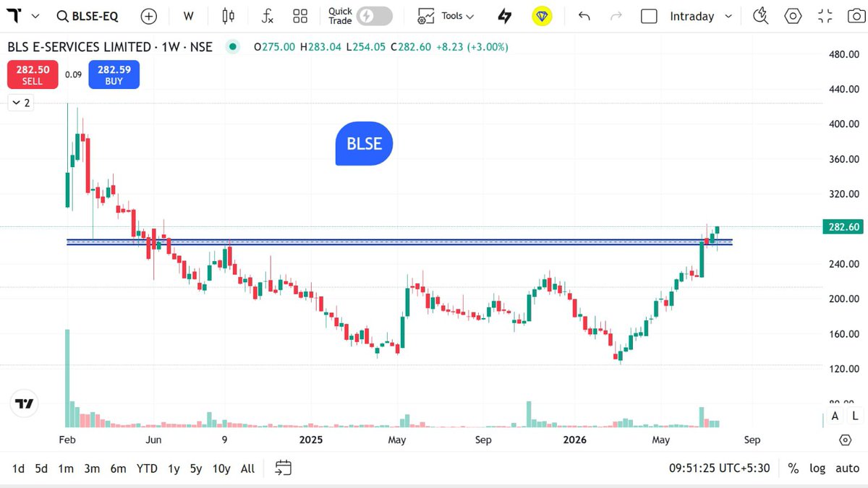Open the layout templates grid icon
This screenshot has width=868, height=488.
[x=300, y=16]
